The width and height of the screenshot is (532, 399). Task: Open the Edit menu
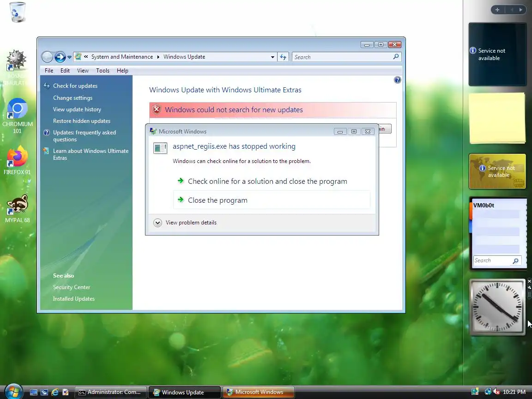65,71
